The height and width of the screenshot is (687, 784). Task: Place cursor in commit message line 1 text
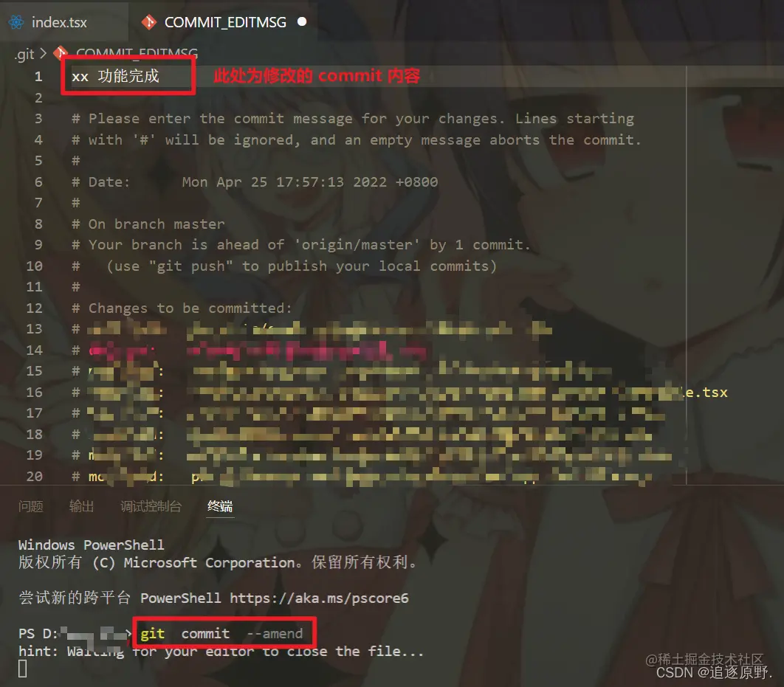coord(115,76)
